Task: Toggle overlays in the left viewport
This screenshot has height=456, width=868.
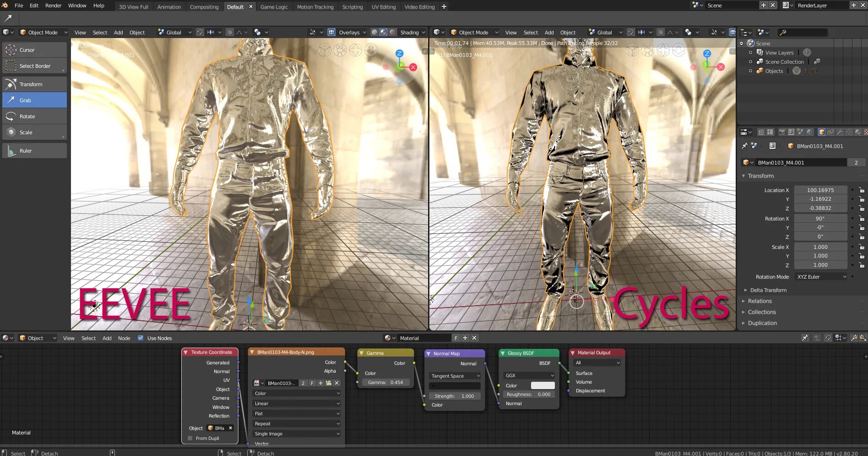Action: pyautogui.click(x=331, y=32)
